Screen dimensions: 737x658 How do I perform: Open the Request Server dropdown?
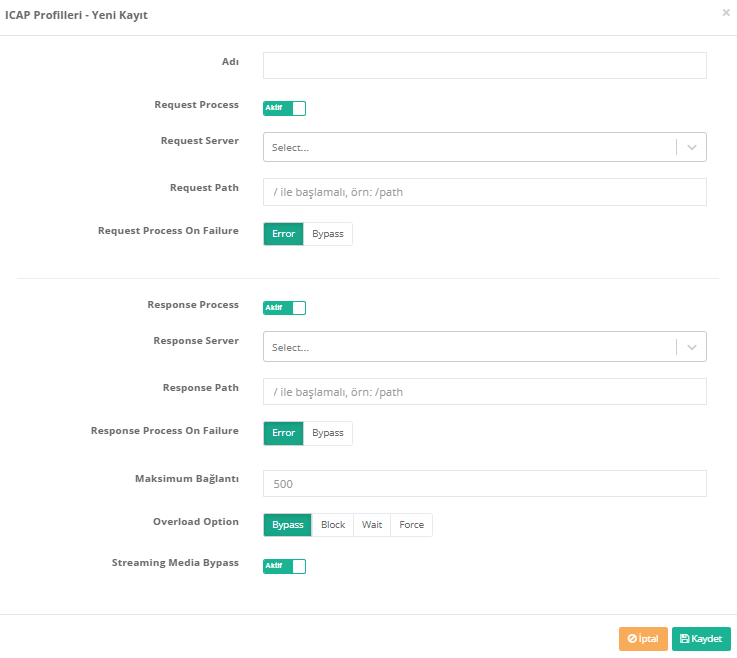coord(470,147)
